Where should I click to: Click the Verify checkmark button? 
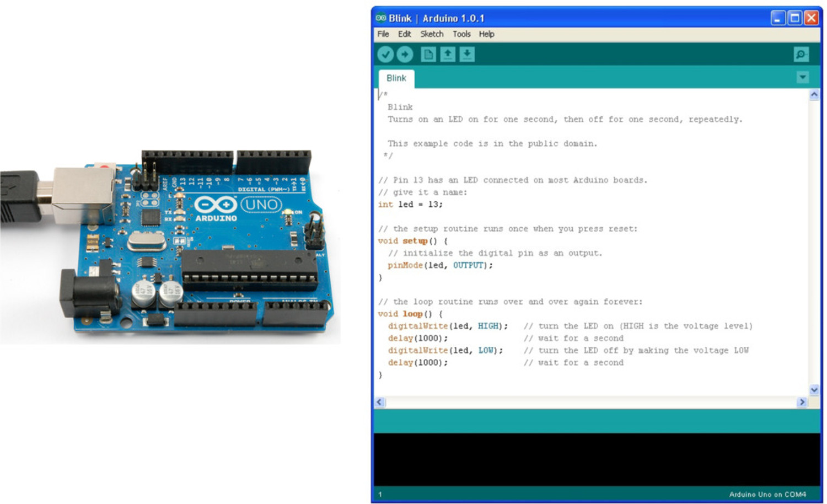(x=385, y=54)
